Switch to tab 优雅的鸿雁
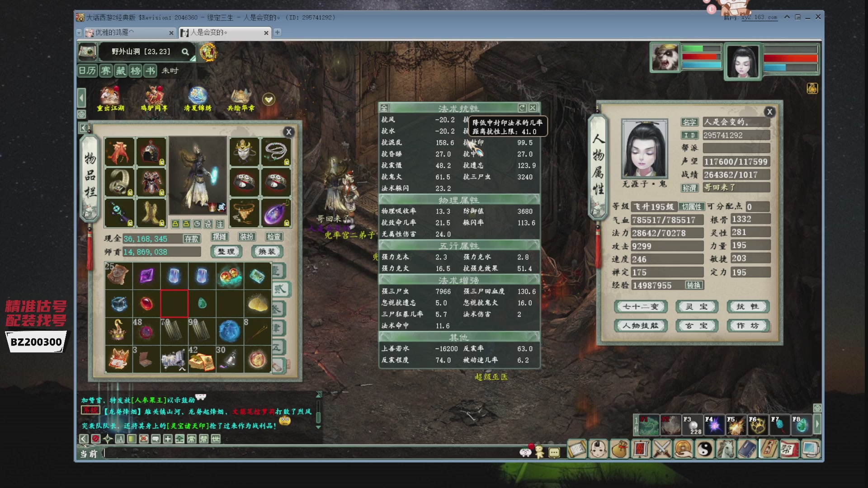Viewport: 868px width, 488px height. pyautogui.click(x=130, y=33)
